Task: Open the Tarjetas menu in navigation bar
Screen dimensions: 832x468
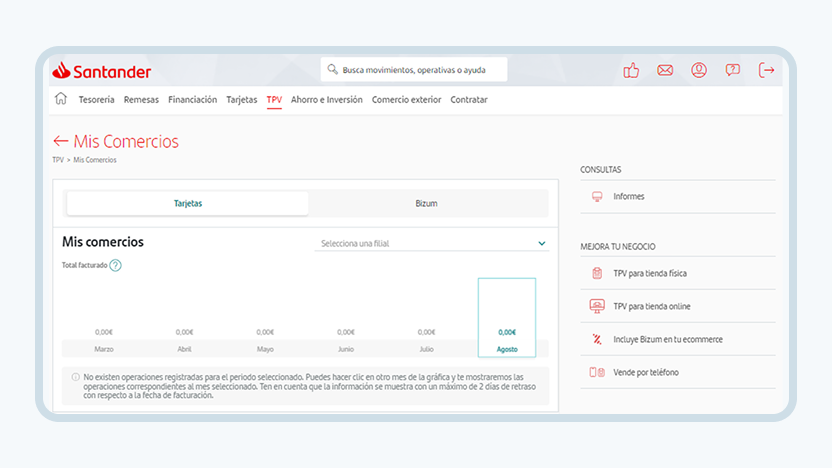Action: pos(241,100)
